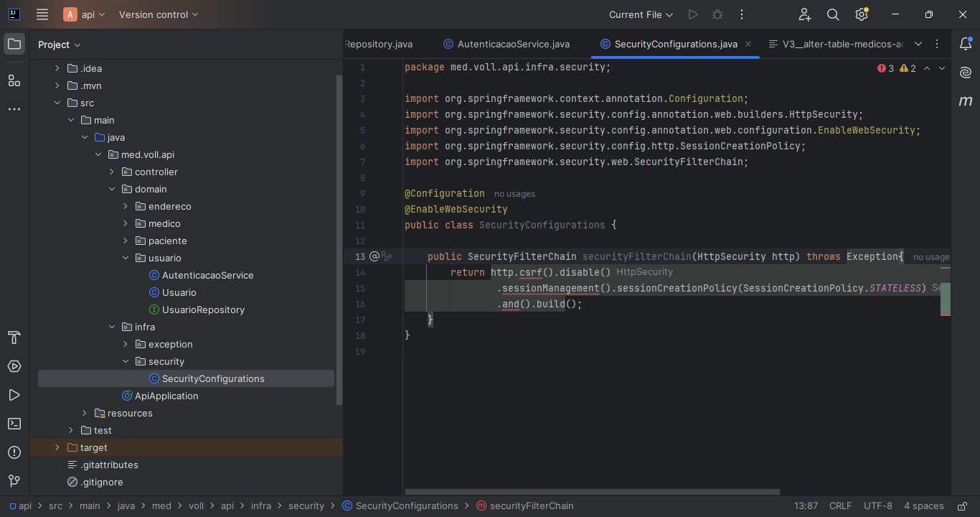This screenshot has width=980, height=517.
Task: Switch to the Repository.java tab
Action: click(379, 44)
